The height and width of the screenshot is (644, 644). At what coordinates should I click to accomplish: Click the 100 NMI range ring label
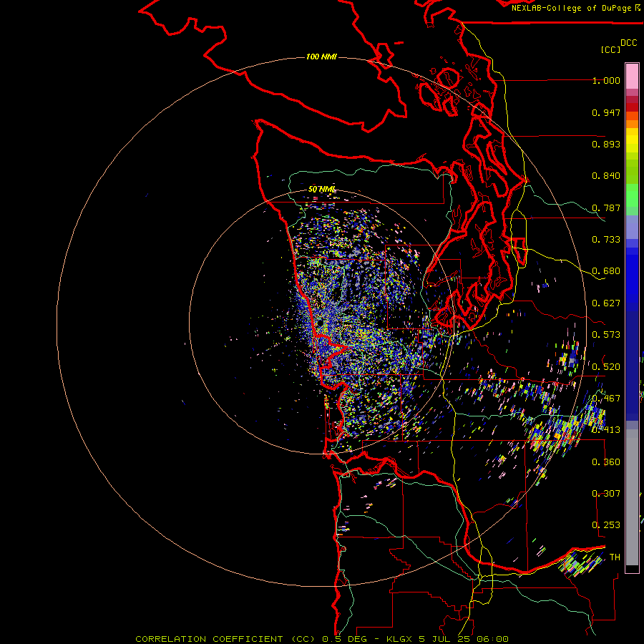321,57
